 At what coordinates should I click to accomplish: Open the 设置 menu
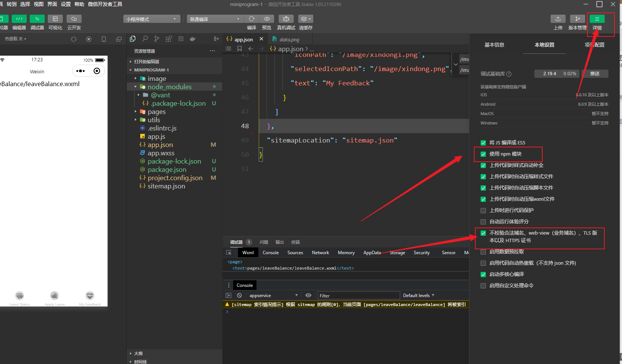tap(66, 4)
